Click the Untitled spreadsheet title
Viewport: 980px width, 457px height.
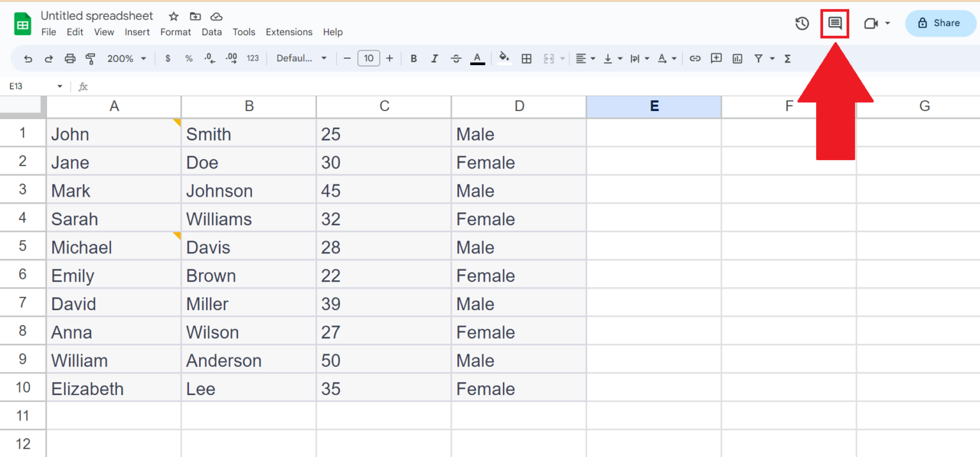[97, 16]
